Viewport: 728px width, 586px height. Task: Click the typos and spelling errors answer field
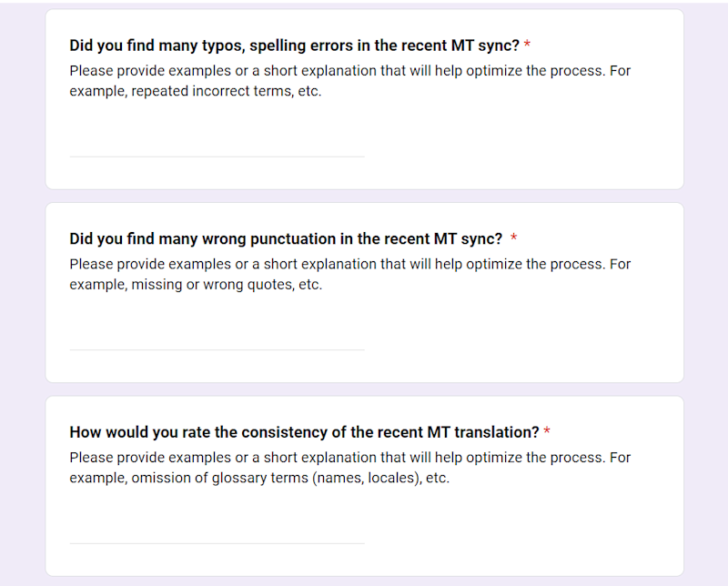pyautogui.click(x=217, y=146)
